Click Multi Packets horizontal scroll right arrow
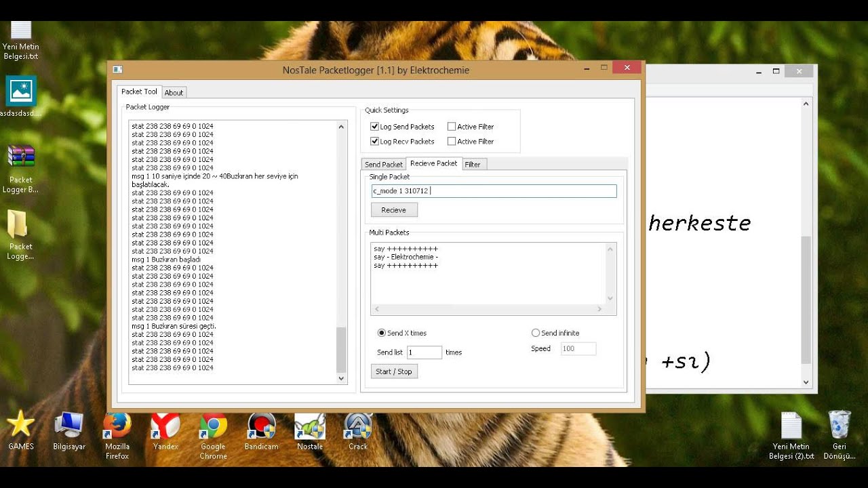This screenshot has width=868, height=488. pyautogui.click(x=599, y=309)
